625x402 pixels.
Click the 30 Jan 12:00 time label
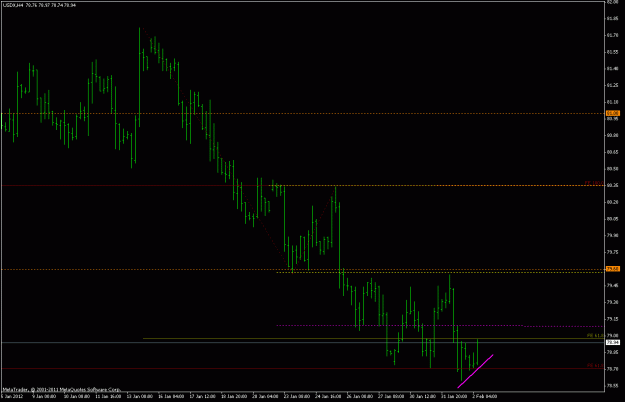click(423, 396)
